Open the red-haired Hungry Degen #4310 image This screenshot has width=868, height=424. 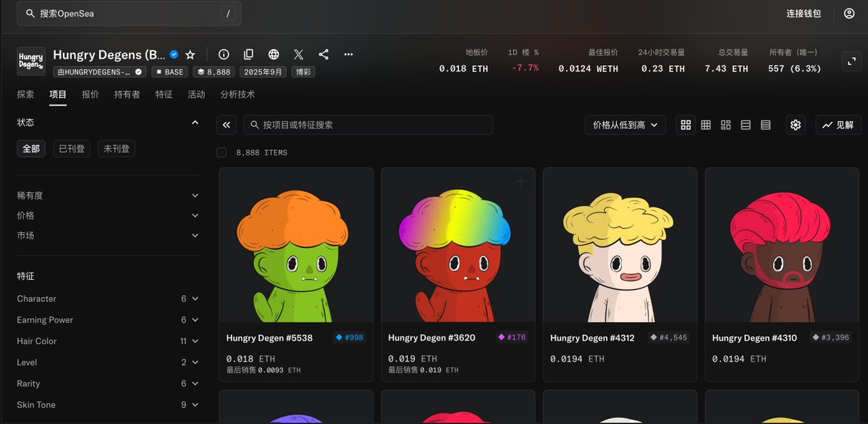[x=782, y=245]
